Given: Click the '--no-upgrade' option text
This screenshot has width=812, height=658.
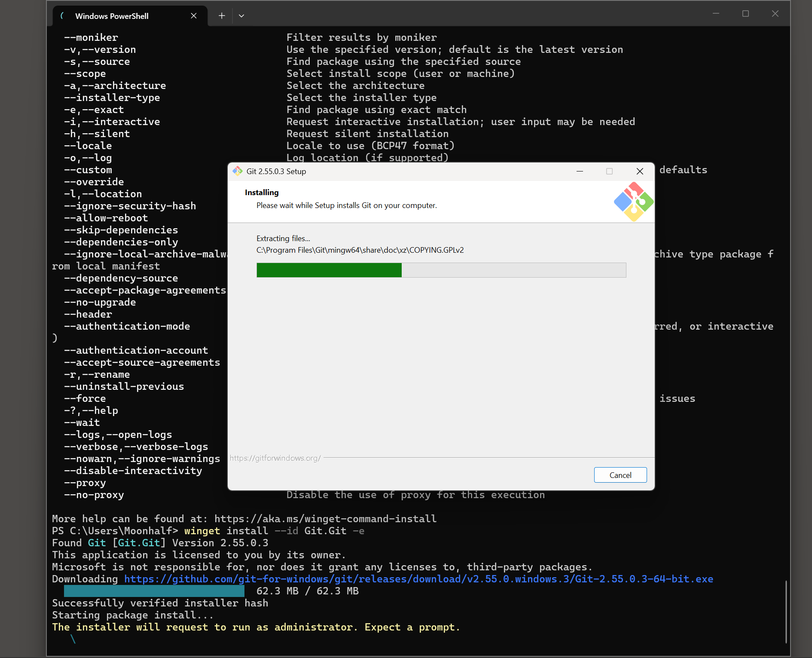Looking at the screenshot, I should click(x=100, y=302).
